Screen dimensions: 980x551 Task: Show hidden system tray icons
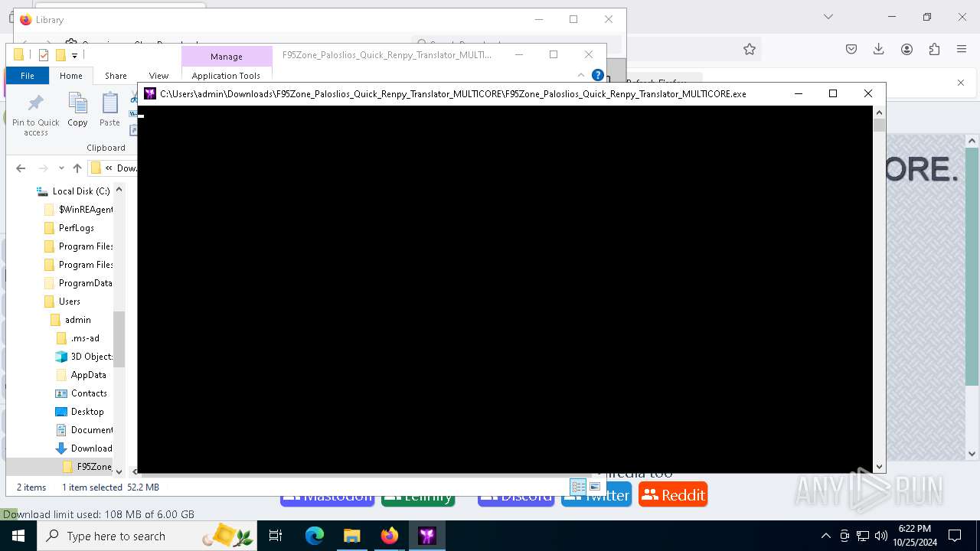[825, 536]
